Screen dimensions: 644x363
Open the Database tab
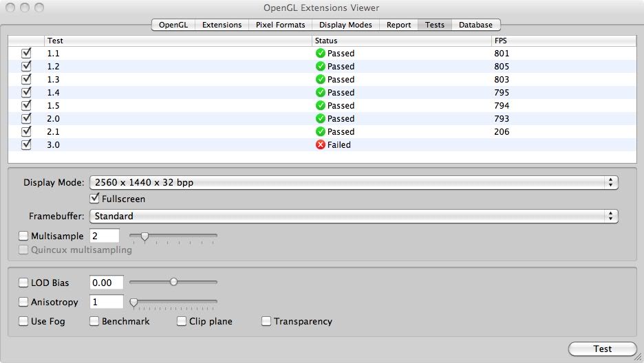click(475, 25)
